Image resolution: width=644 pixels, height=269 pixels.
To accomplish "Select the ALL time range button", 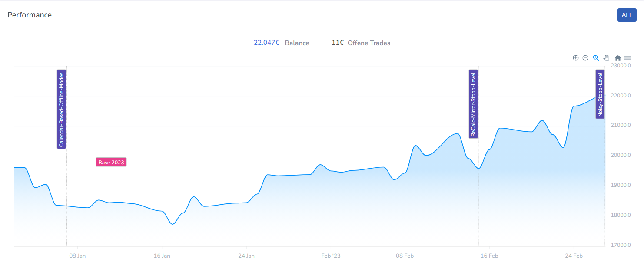I will click(x=627, y=15).
